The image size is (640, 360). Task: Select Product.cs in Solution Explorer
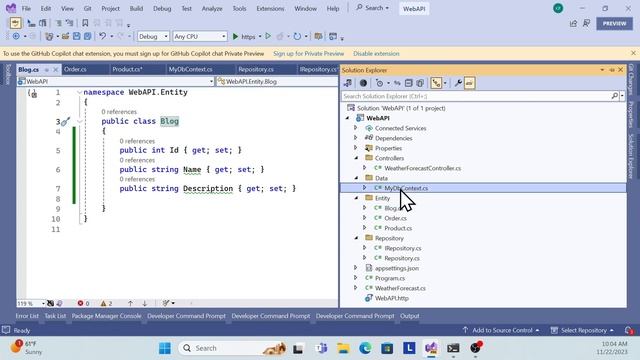[x=398, y=228]
